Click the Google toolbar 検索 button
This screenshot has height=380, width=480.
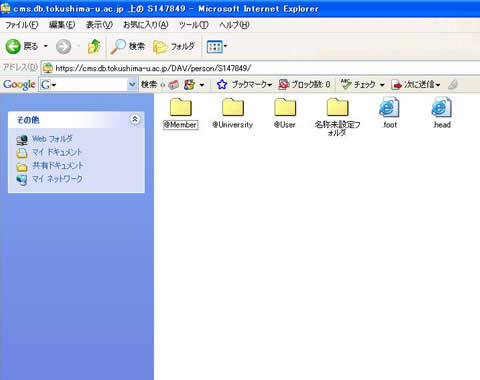click(x=149, y=85)
